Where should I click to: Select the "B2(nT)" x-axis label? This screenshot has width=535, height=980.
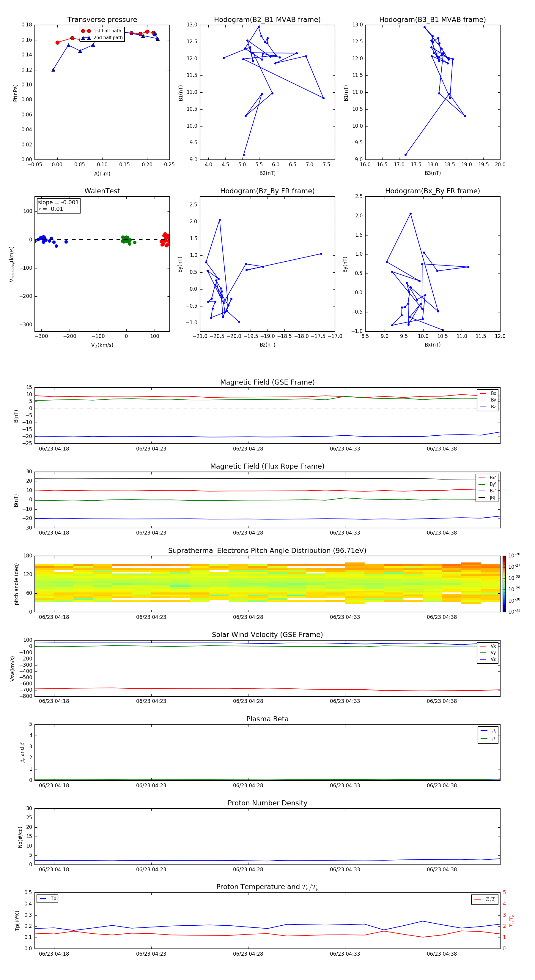pyautogui.click(x=267, y=173)
